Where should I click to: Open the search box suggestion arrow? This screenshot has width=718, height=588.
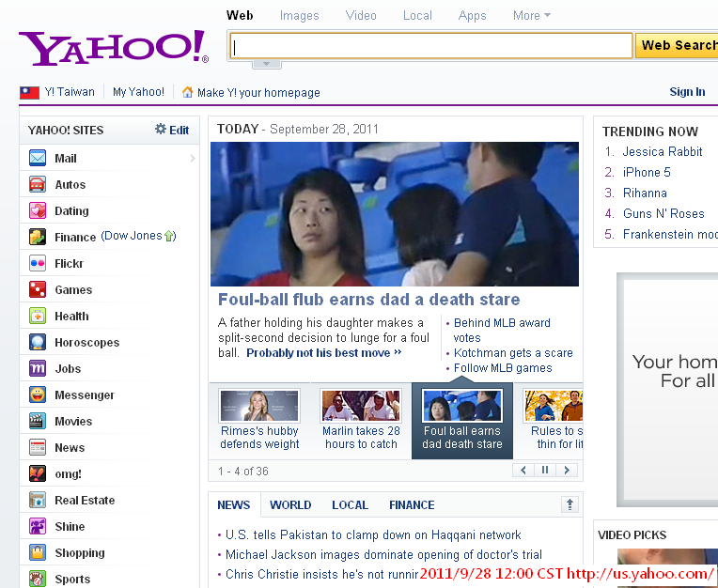(267, 64)
